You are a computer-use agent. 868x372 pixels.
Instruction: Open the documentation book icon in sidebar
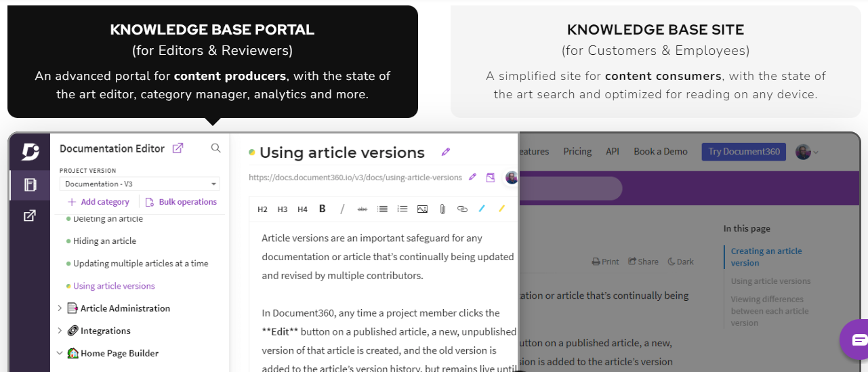click(30, 184)
